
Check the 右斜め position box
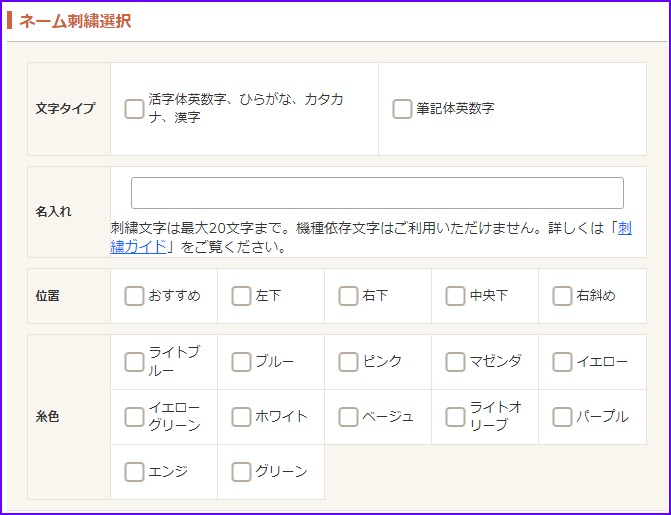[562, 296]
